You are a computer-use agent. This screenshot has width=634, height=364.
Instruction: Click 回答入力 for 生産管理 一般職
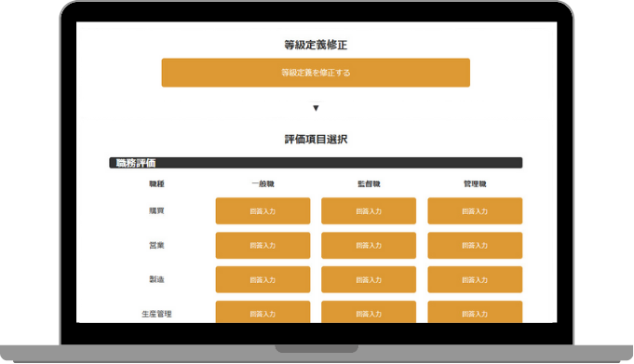point(263,312)
